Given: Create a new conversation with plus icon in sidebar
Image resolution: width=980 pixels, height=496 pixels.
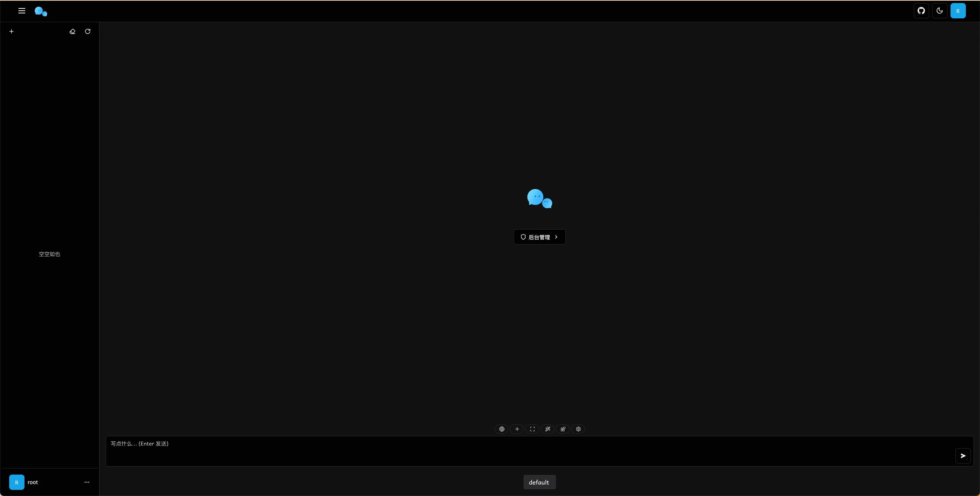Looking at the screenshot, I should 11,31.
